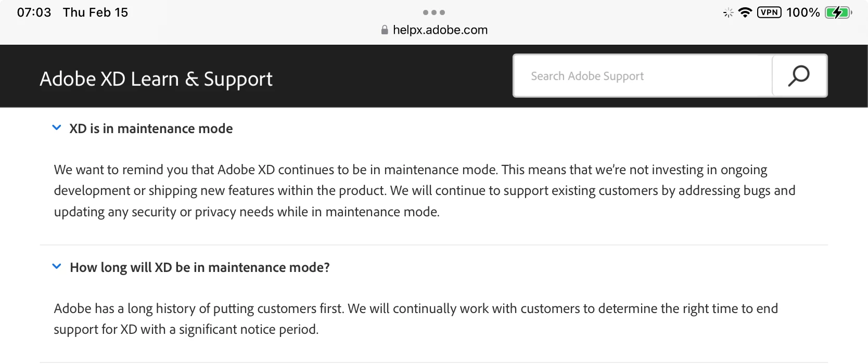Open the three-dot multitasking menu
Image resolution: width=868 pixels, height=364 pixels.
coord(434,12)
